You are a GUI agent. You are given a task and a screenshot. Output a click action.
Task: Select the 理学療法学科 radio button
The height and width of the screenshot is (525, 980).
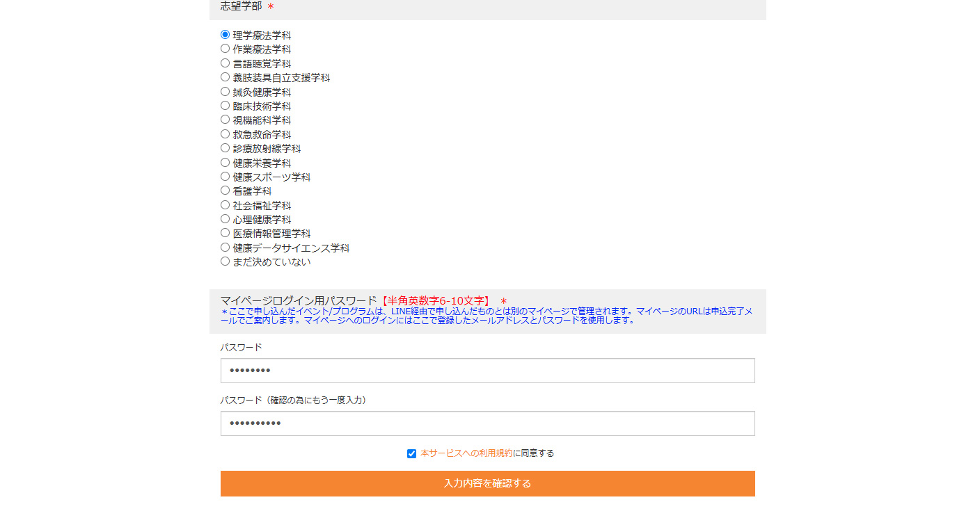[225, 35]
